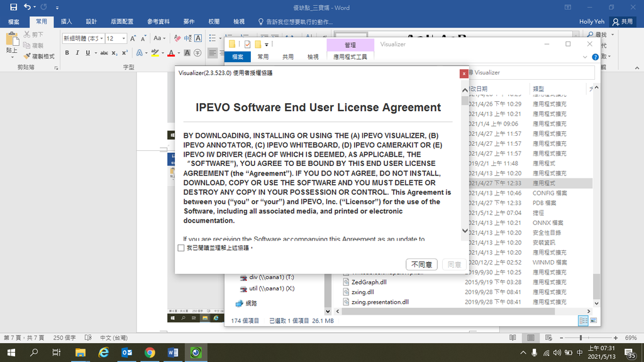Click the Word zoom slider handle
The height and width of the screenshot is (362, 644).
tap(580, 337)
